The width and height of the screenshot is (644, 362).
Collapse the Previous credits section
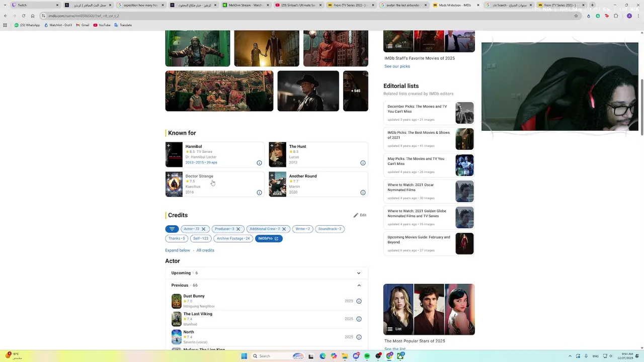(x=267, y=285)
